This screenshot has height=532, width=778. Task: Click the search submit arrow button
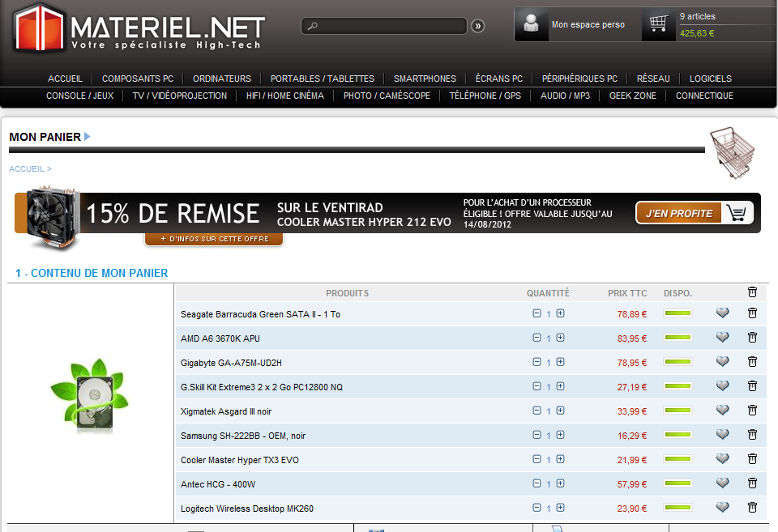477,26
